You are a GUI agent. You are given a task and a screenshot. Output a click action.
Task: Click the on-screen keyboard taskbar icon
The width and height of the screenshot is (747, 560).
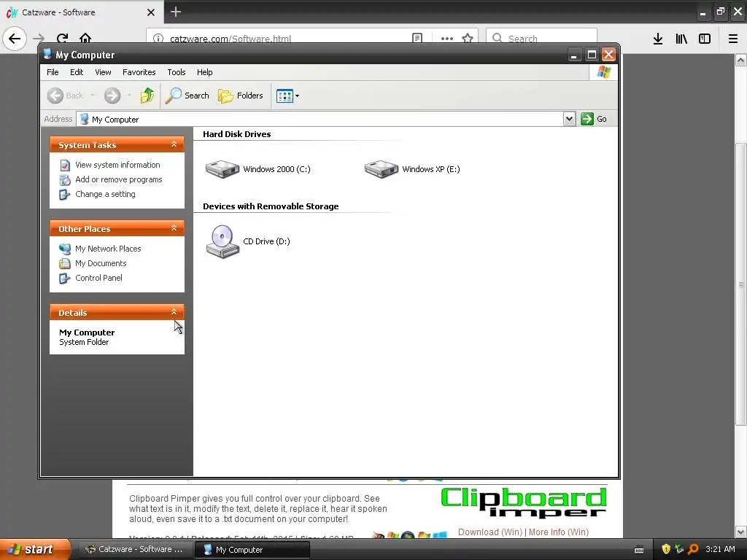639,550
